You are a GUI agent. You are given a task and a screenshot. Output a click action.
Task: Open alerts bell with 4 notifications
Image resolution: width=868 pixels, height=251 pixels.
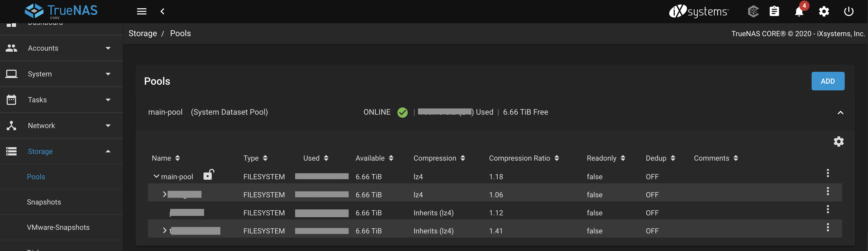click(799, 11)
